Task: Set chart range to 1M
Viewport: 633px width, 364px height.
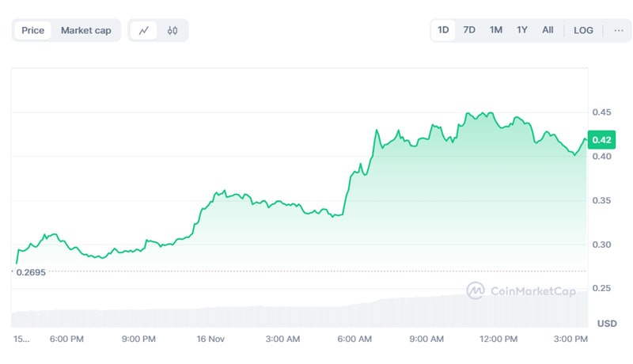Action: 496,30
